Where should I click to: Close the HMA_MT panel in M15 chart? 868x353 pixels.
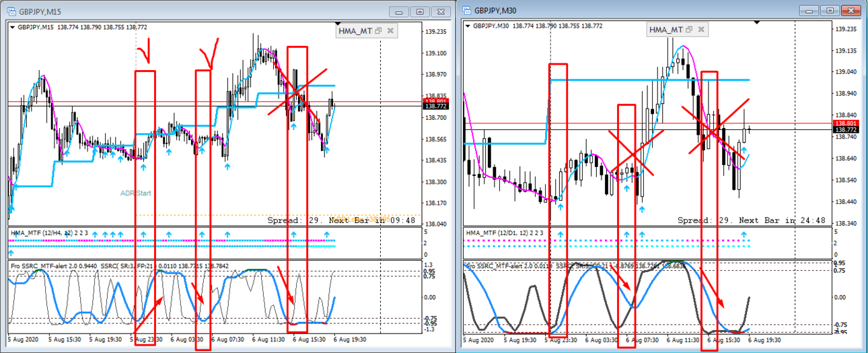click(390, 30)
